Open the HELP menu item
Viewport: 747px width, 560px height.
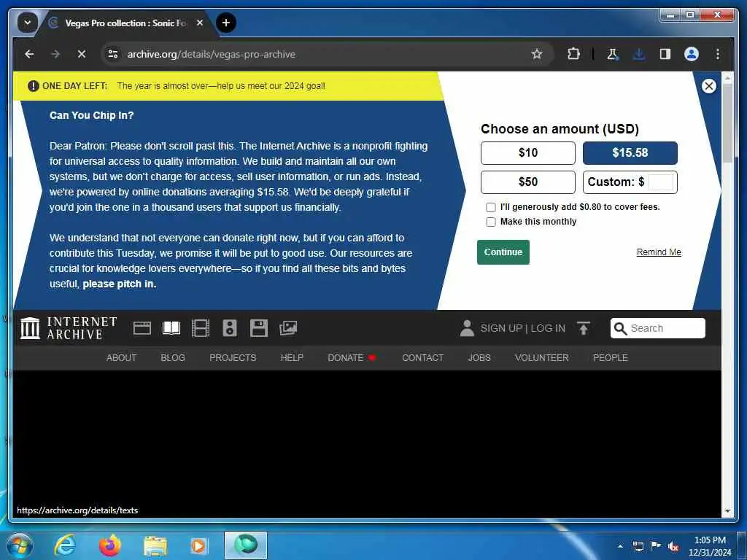(x=292, y=357)
